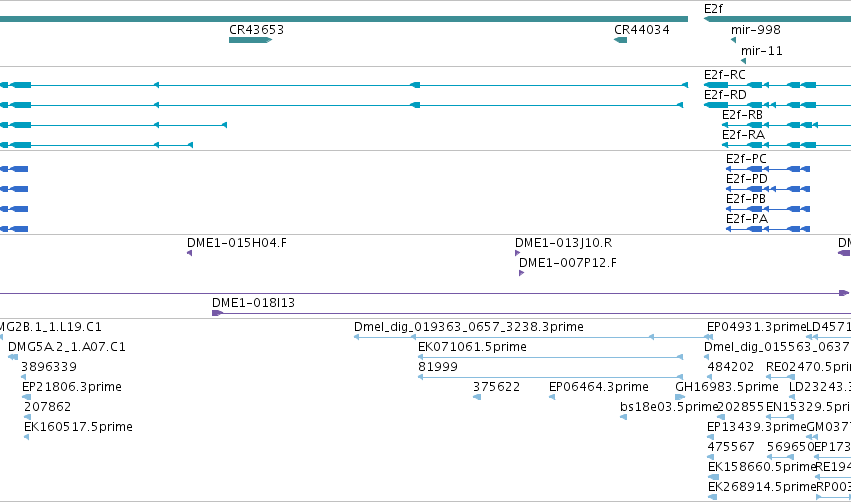Select the DME1-015H04.F clone end label
Viewport: 851px width, 502px height.
click(237, 243)
